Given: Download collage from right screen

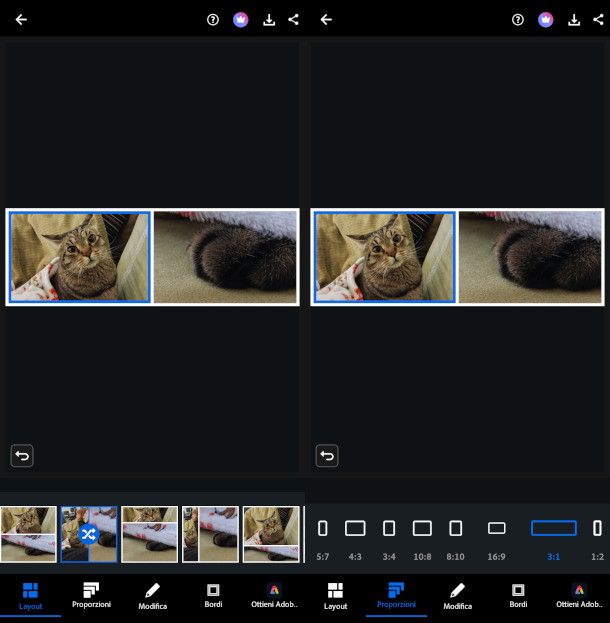Looking at the screenshot, I should point(574,19).
